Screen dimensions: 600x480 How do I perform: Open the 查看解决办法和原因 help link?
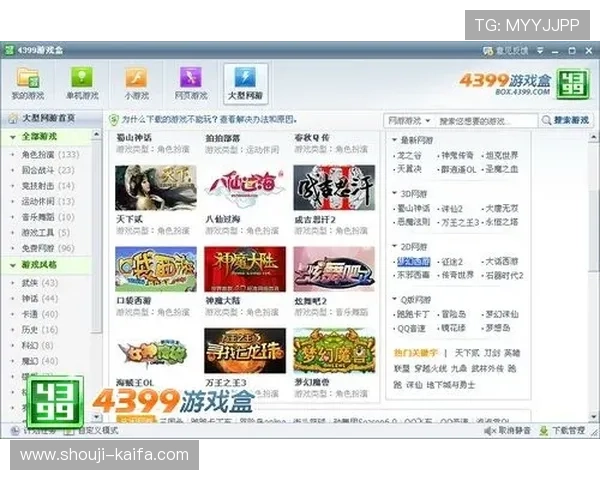(x=258, y=119)
